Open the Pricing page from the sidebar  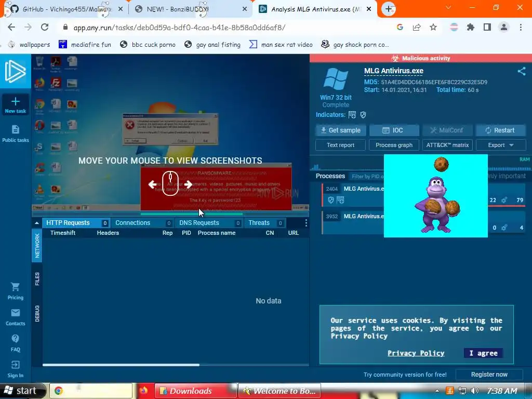(x=15, y=291)
